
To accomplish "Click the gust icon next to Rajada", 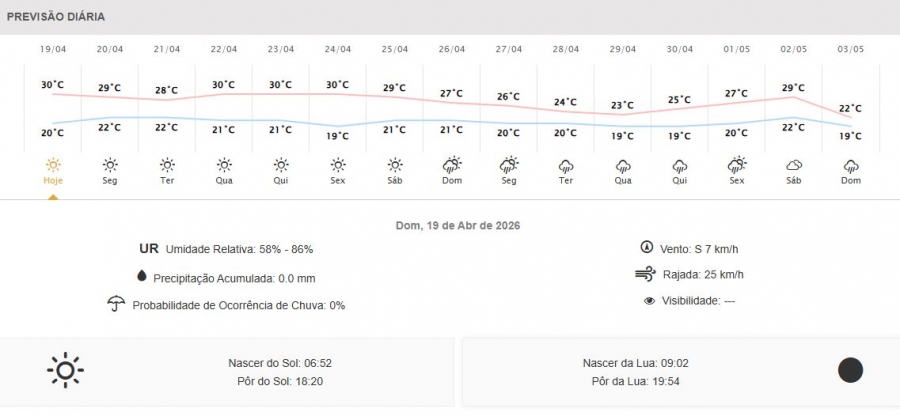I will (x=645, y=274).
